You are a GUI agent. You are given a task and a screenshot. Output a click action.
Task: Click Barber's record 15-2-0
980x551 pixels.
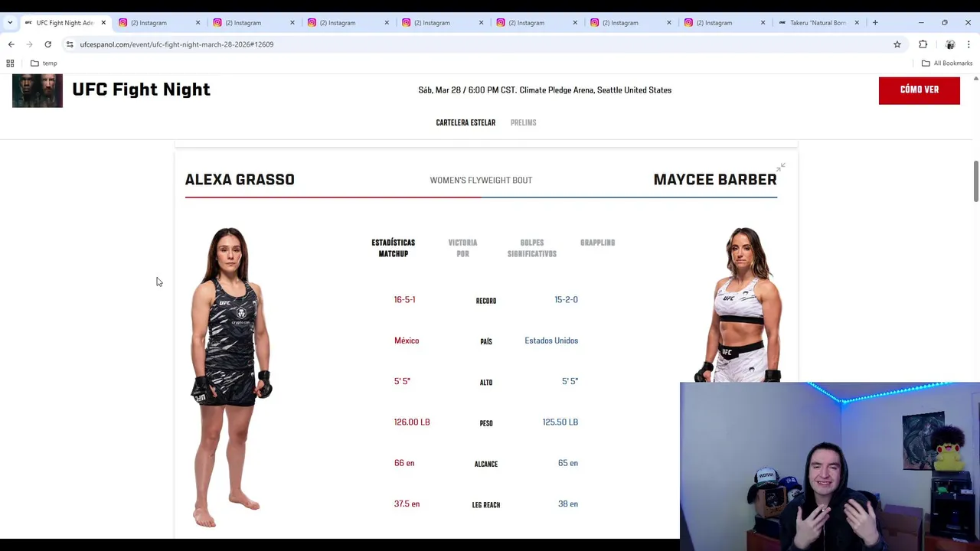tap(566, 300)
